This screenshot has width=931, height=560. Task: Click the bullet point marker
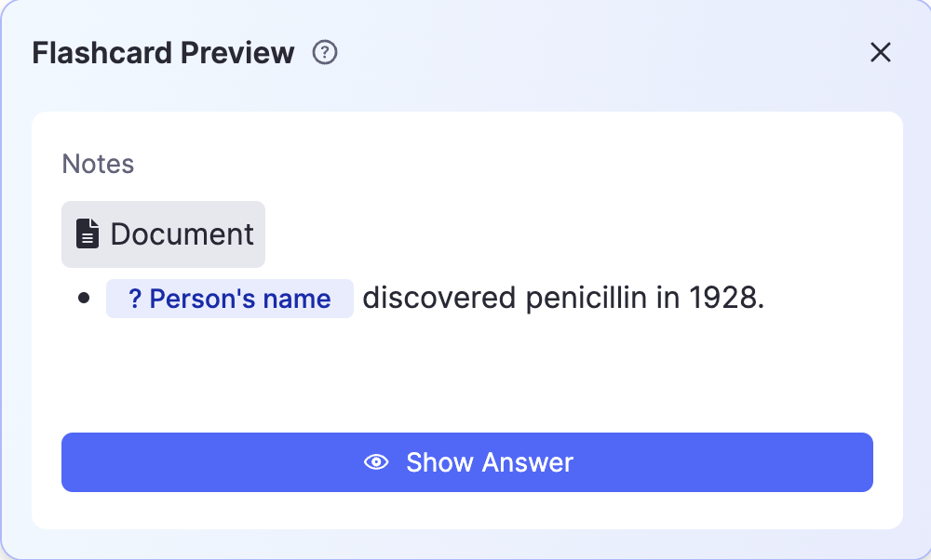click(85, 299)
